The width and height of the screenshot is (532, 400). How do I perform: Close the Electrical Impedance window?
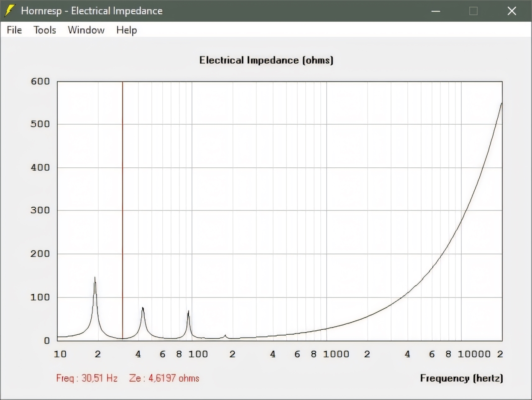[512, 11]
